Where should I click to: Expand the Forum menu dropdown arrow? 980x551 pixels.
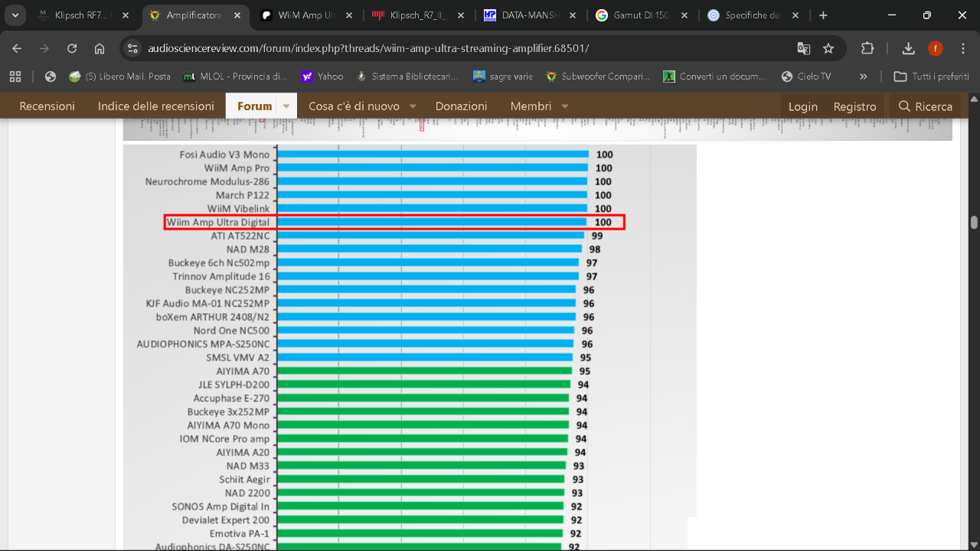coord(287,106)
